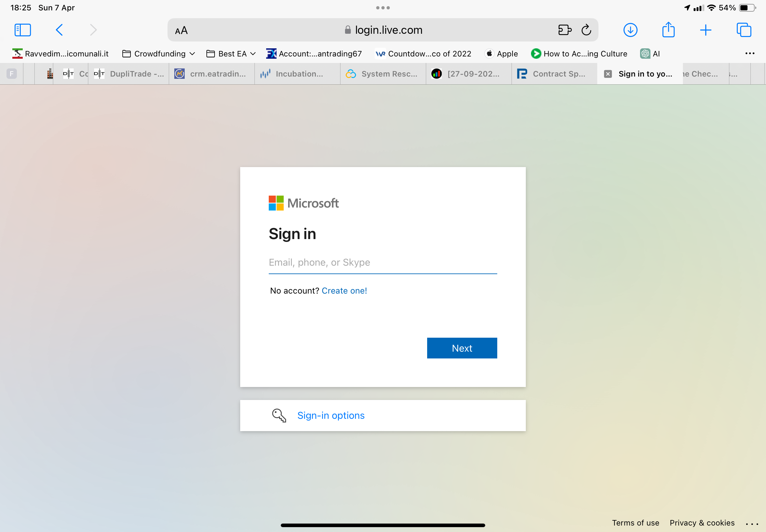This screenshot has height=532, width=766.
Task: Switch to the Contract Sp... tab
Action: [x=555, y=74]
